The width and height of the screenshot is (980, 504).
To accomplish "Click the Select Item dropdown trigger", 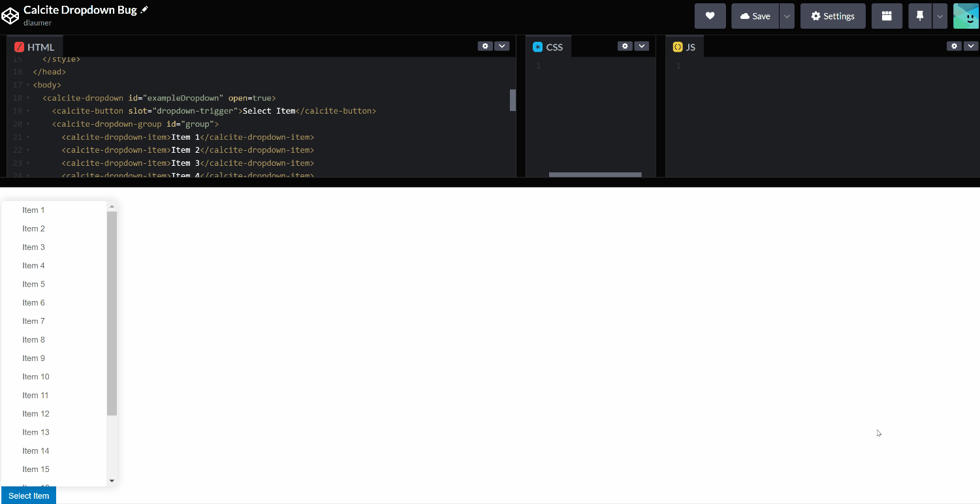I will (x=29, y=496).
